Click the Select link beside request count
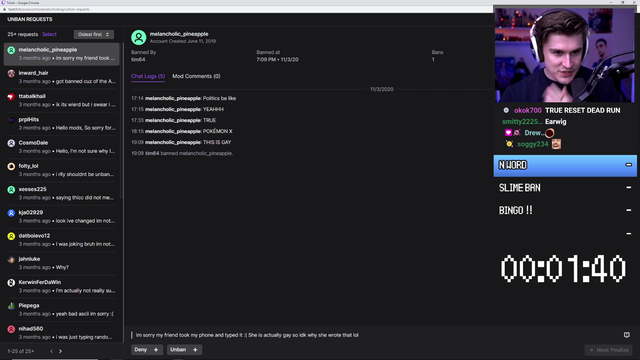Screen dimensions: 640x360 pyautogui.click(x=49, y=34)
